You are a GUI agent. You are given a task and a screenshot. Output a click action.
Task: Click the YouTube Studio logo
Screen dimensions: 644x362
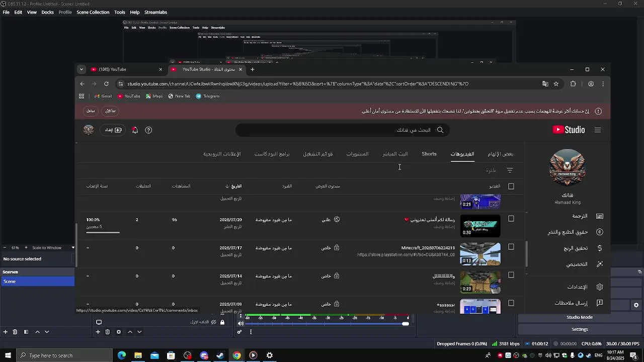click(x=569, y=130)
